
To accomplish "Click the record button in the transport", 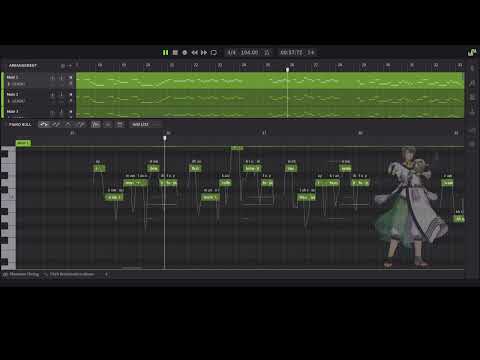I will [185, 53].
